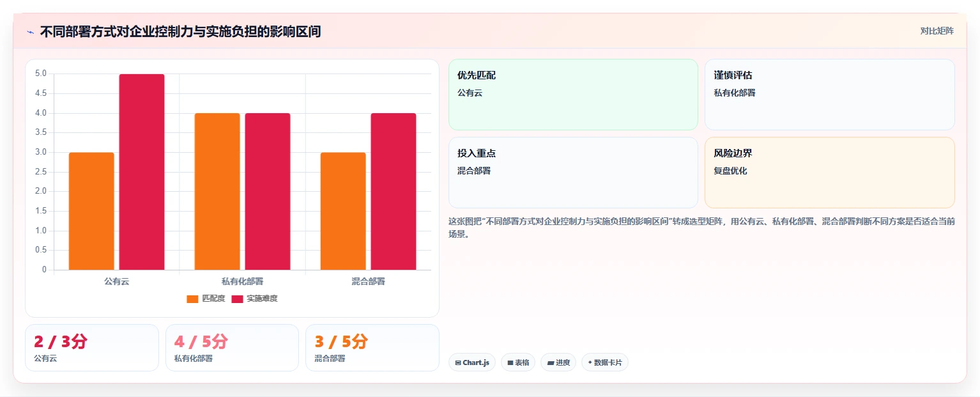This screenshot has height=397, width=980.
Task: Click the red 实施难度 bar for 混合部署
Action: tap(394, 192)
